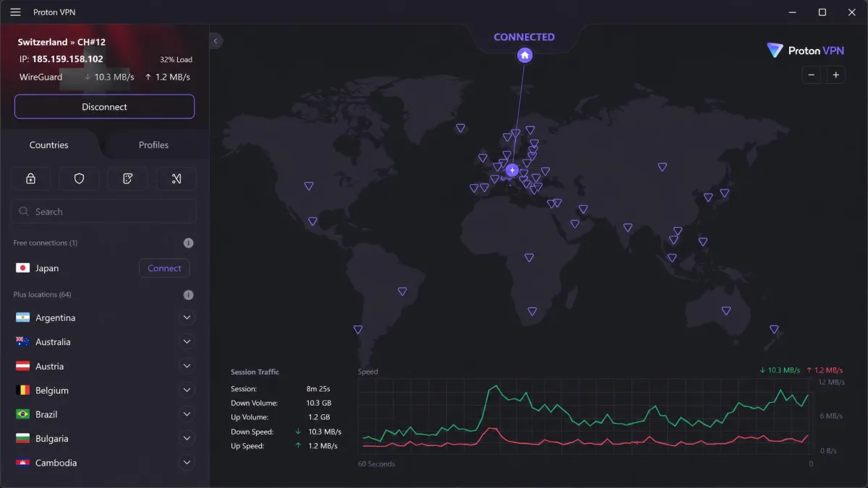This screenshot has width=868, height=488.
Task: Expand the Australia server list
Action: [187, 342]
